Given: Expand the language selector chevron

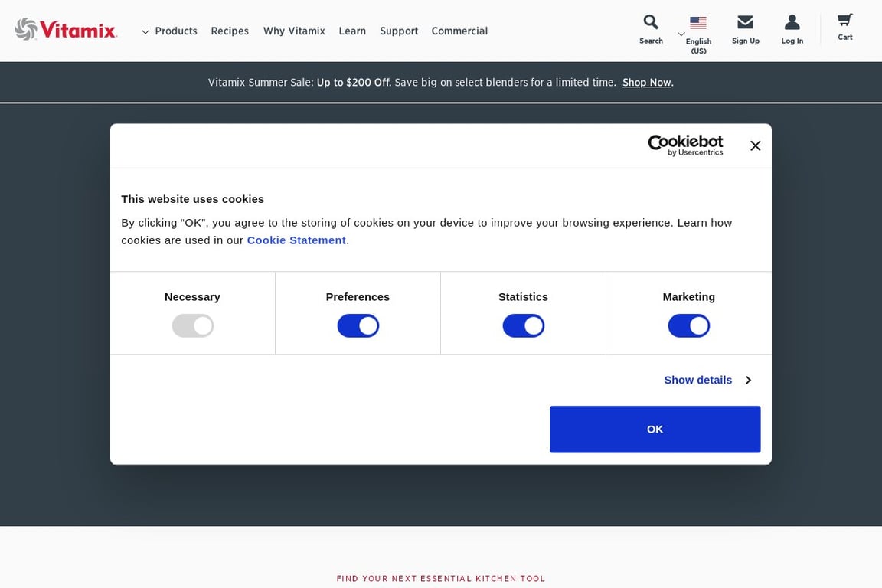Looking at the screenshot, I should coord(681,34).
